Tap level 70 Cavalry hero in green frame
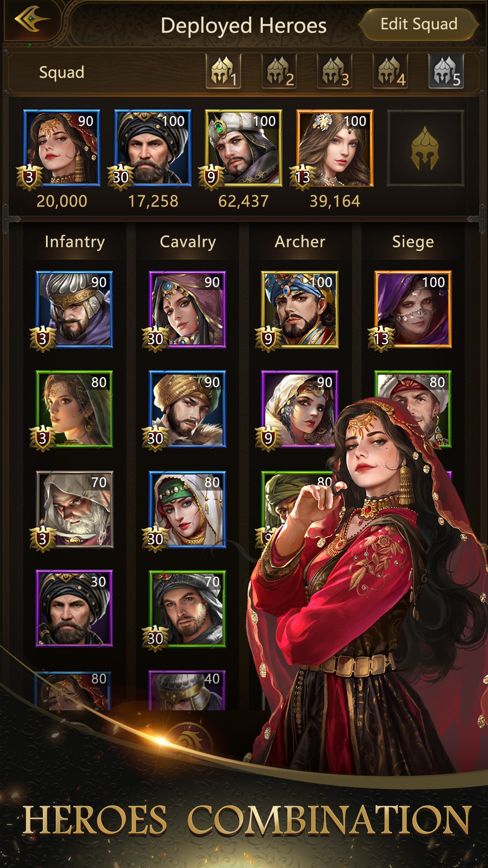This screenshot has width=488, height=868. click(x=187, y=609)
